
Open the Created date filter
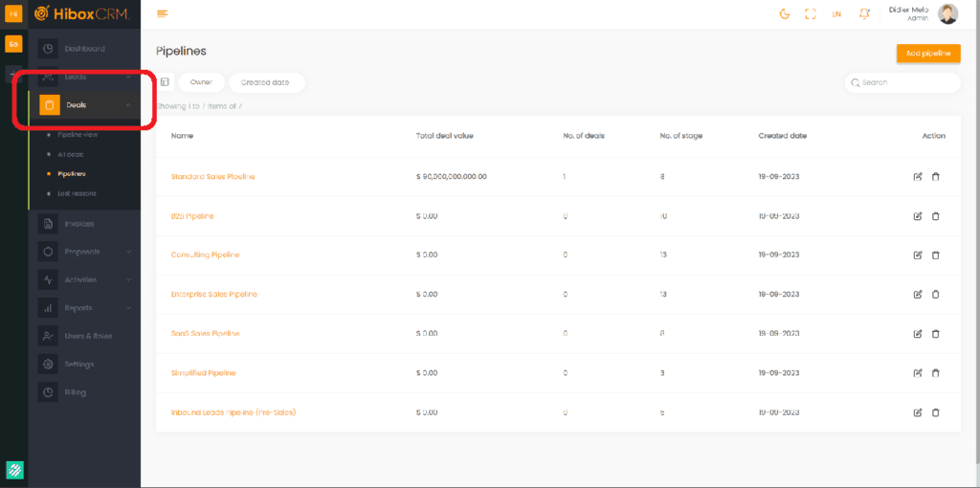point(267,82)
